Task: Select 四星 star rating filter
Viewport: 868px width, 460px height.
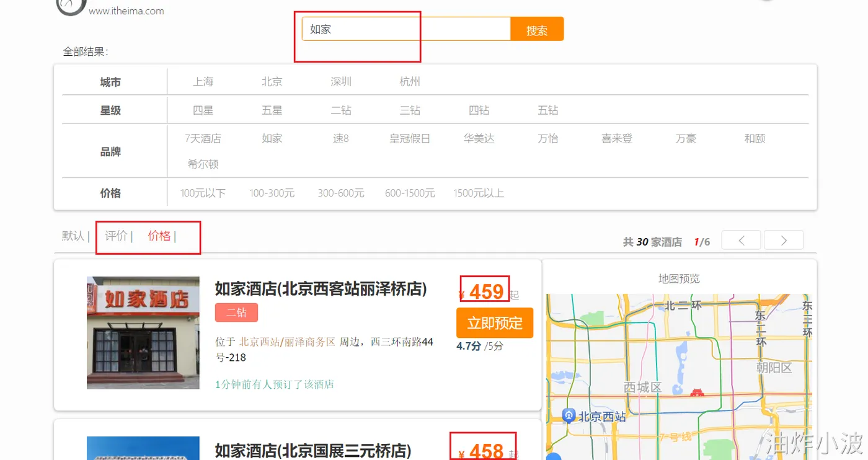Action: 203,110
